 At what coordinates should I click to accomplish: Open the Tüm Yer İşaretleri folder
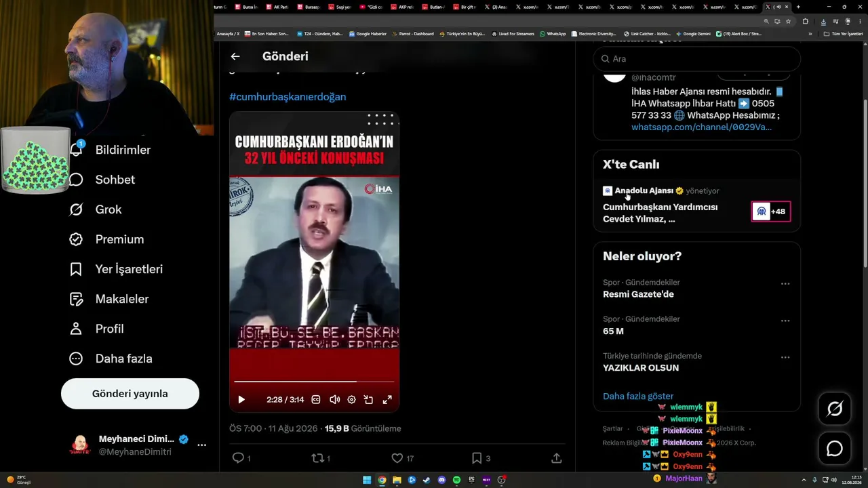click(844, 33)
